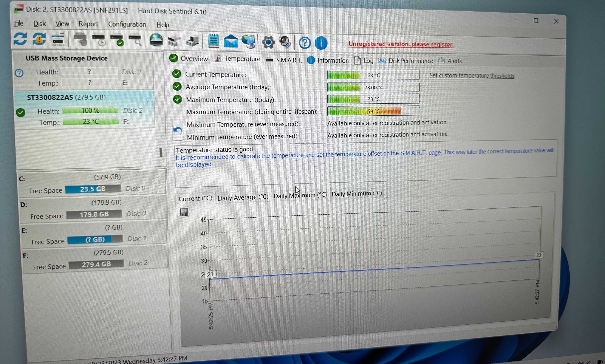Click the Maximum Temperature (today) 23 °C bar
The image size is (605, 364).
(x=373, y=99)
